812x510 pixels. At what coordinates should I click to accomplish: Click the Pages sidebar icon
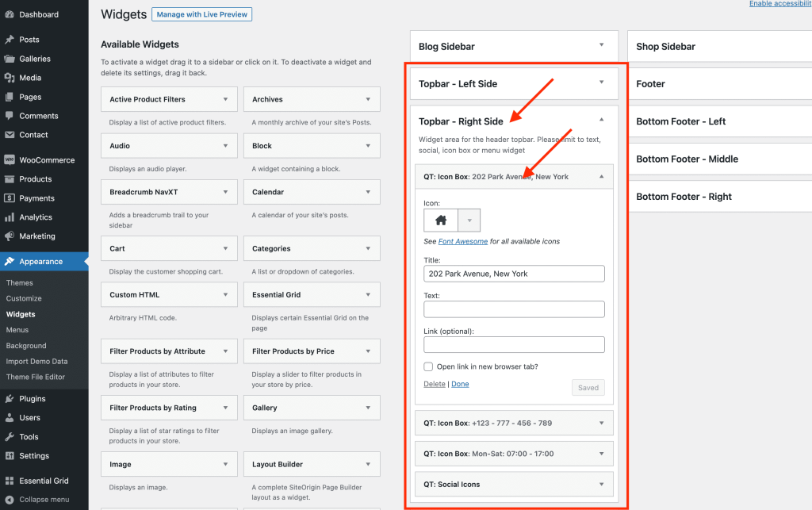point(10,97)
